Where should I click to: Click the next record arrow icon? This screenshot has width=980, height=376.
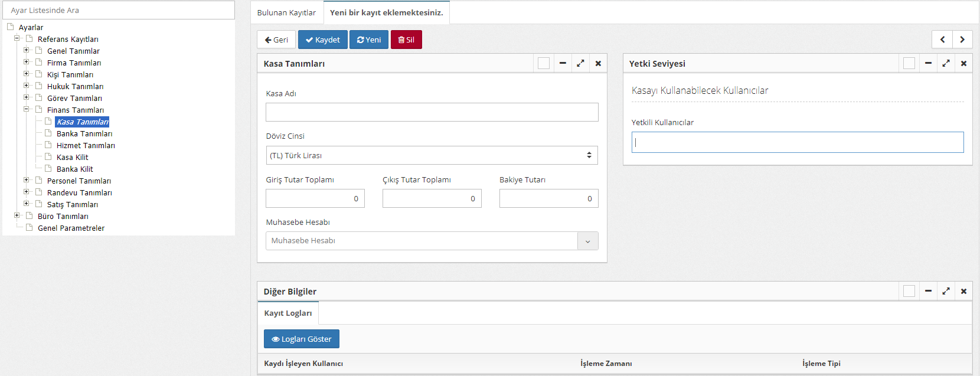pos(962,40)
